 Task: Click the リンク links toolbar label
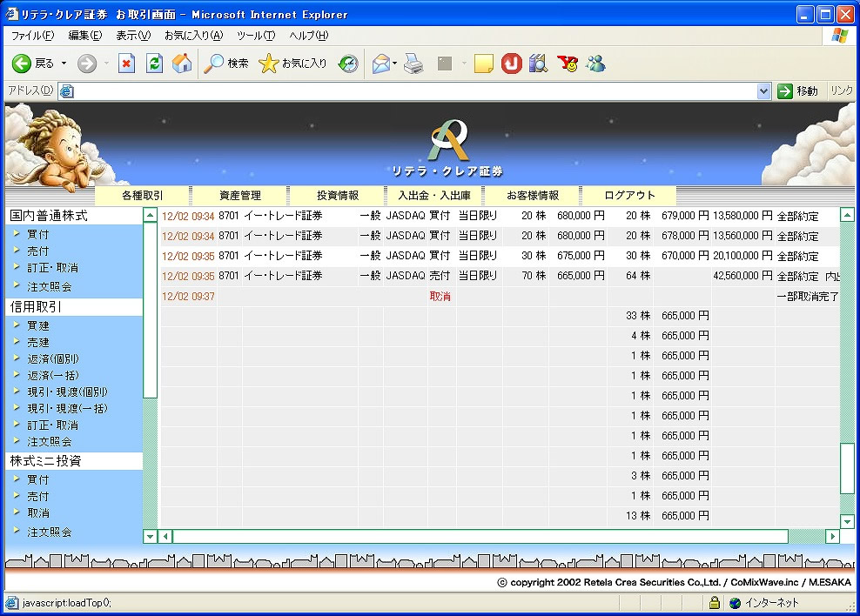pos(842,91)
